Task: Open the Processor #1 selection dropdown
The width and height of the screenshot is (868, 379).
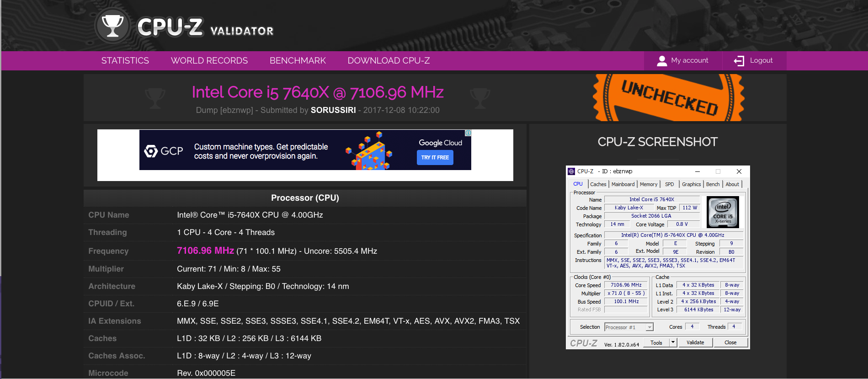Action: click(629, 327)
